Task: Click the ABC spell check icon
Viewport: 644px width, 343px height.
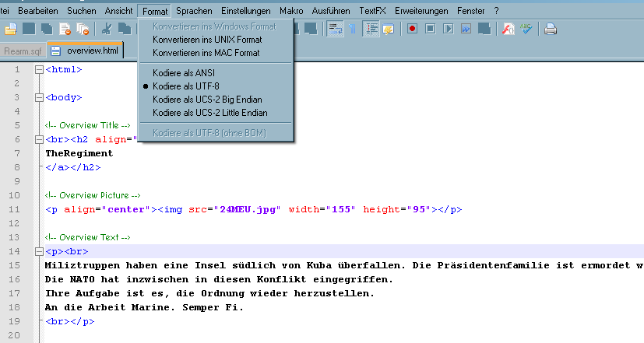Action: tap(526, 29)
